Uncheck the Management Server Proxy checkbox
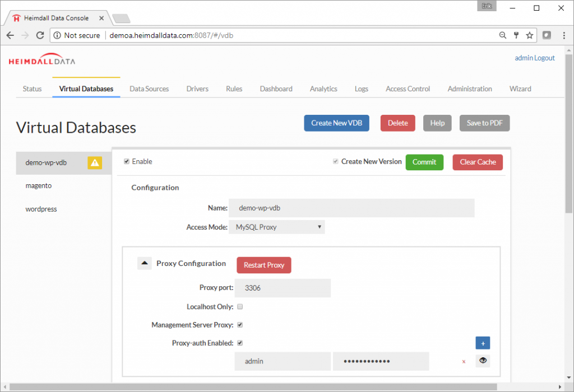Viewport: 574px width, 392px height. (x=240, y=325)
